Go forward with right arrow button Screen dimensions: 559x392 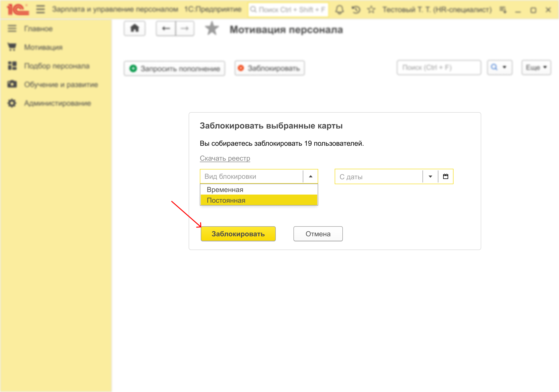tap(185, 29)
